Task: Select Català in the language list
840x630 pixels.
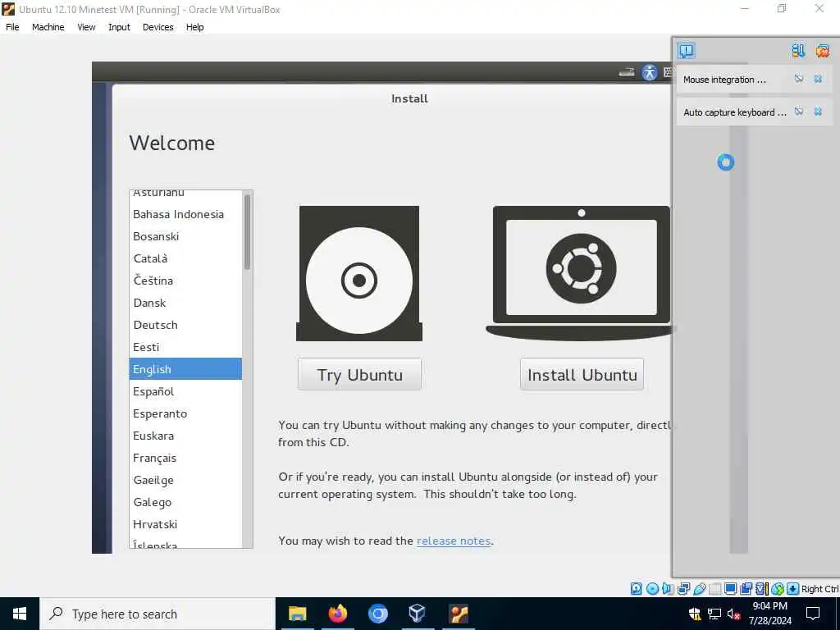Action: pos(185,258)
